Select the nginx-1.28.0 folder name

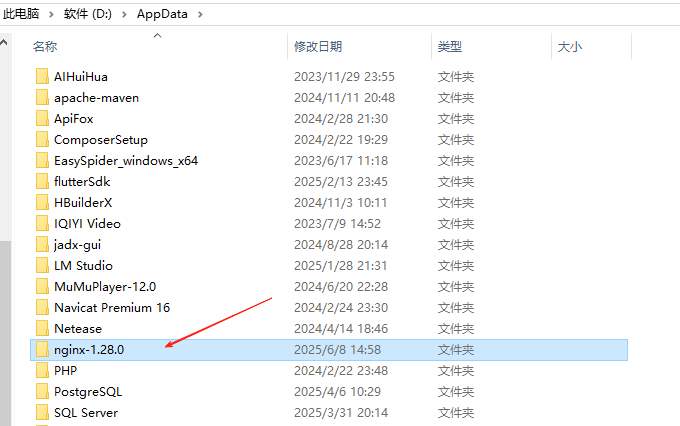click(x=89, y=350)
